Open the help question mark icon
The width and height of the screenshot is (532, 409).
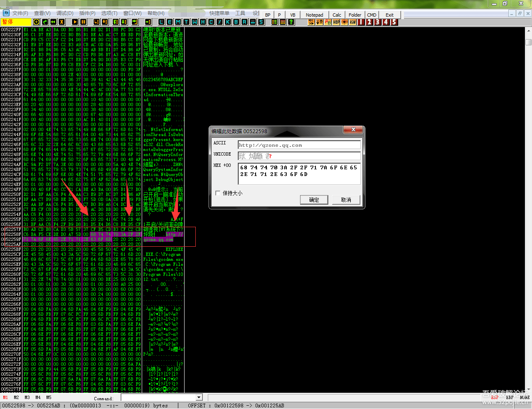coord(291,22)
